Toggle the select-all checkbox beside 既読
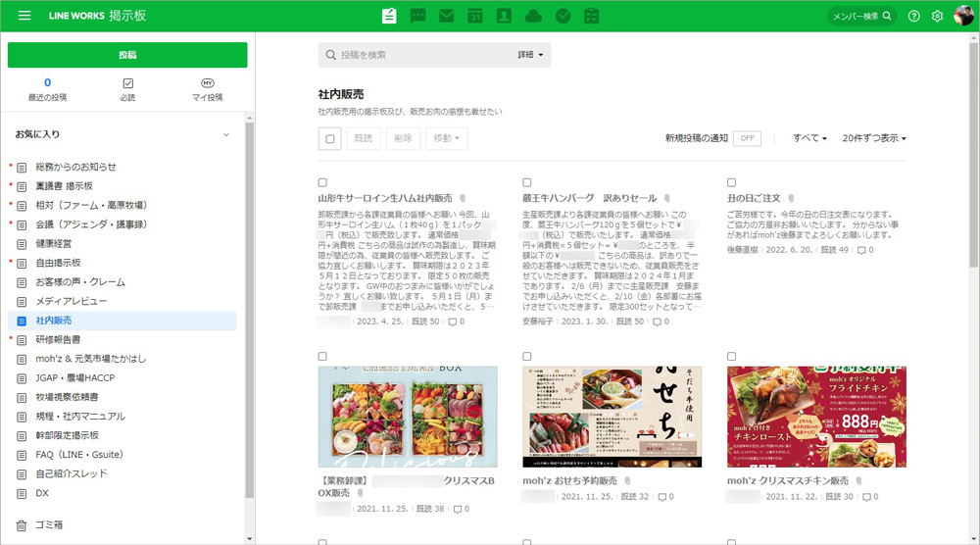Screen dimensions: 980x545 click(330, 139)
